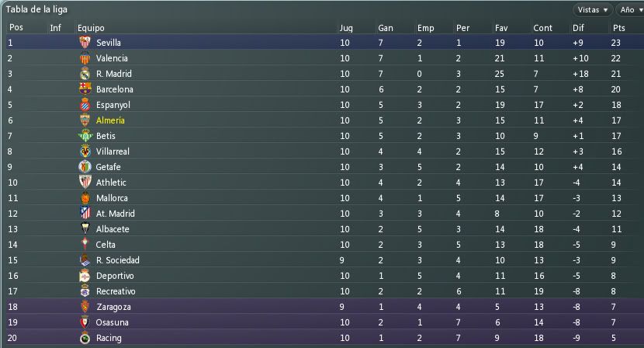The image size is (644, 348).
Task: Click the At. Madrid striped crest
Action: pyautogui.click(x=85, y=214)
